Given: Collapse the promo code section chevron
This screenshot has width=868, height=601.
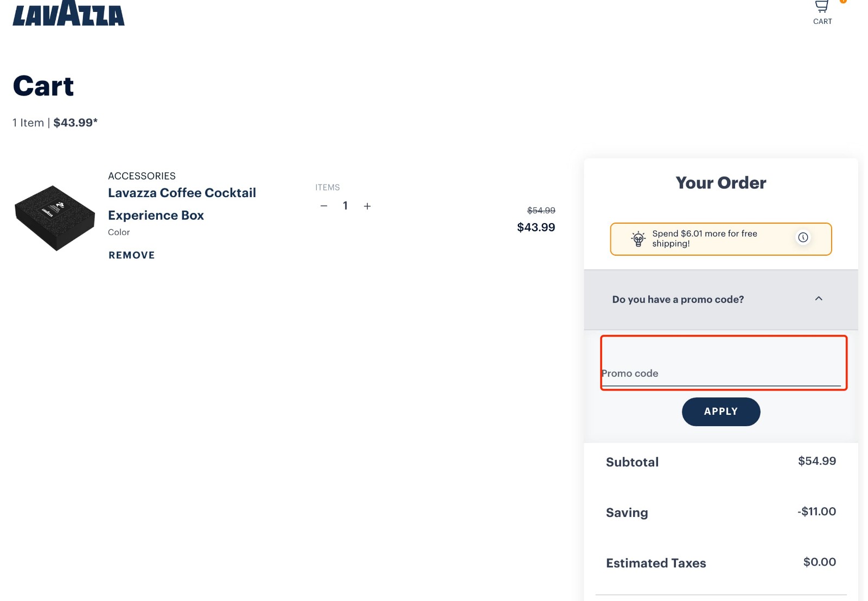Looking at the screenshot, I should pos(819,299).
